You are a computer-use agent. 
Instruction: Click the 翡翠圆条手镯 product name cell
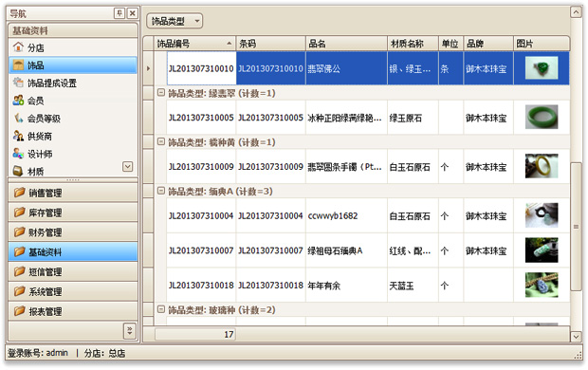tap(346, 167)
